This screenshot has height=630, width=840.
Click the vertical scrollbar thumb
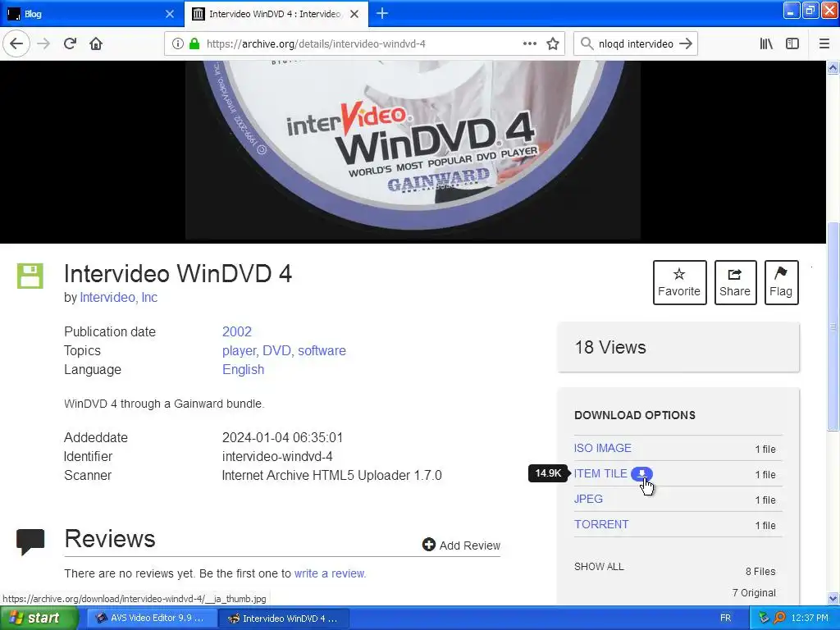tap(833, 326)
